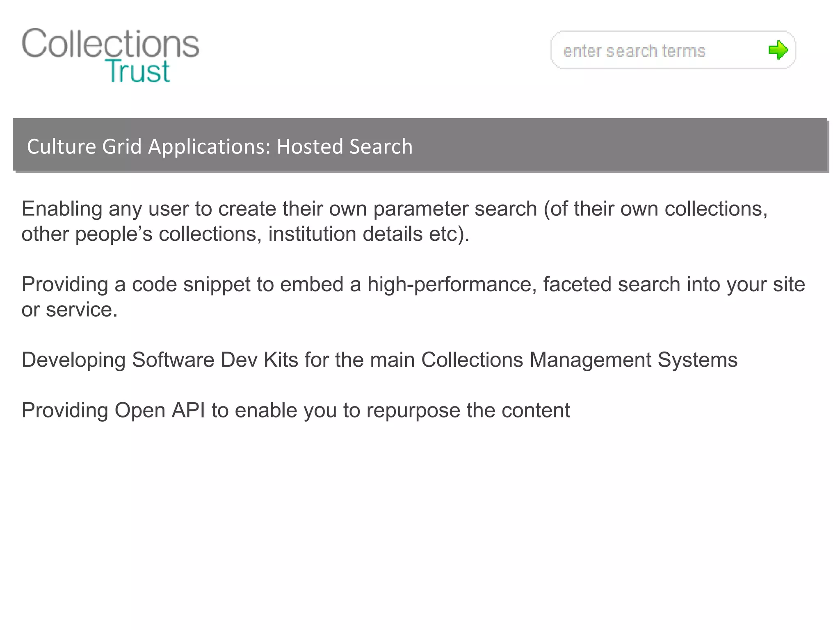Select text 'Developing Software Dev Kits'
840x630 pixels.
(x=160, y=360)
